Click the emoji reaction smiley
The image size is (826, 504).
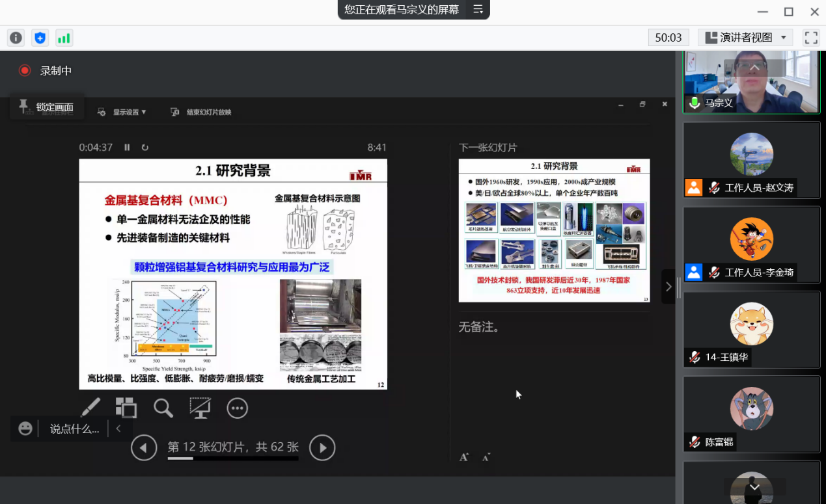(25, 429)
